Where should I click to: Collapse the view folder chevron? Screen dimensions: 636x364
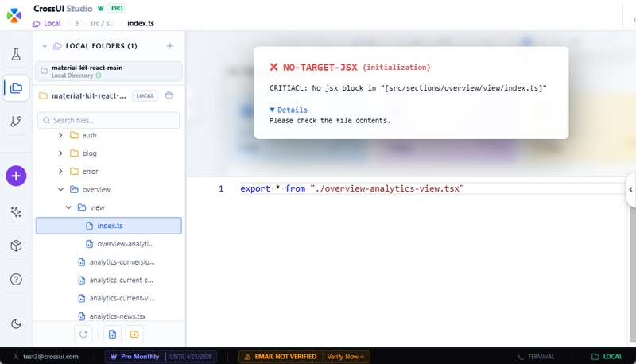tap(68, 207)
